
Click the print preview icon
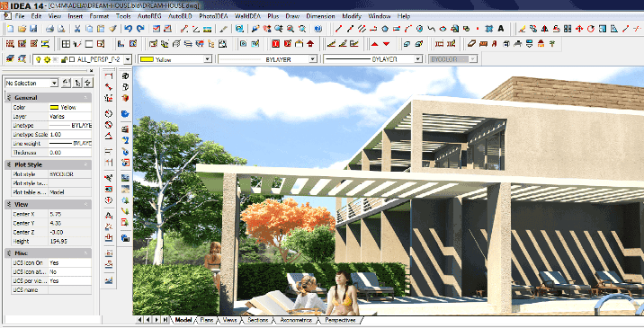pyautogui.click(x=61, y=29)
